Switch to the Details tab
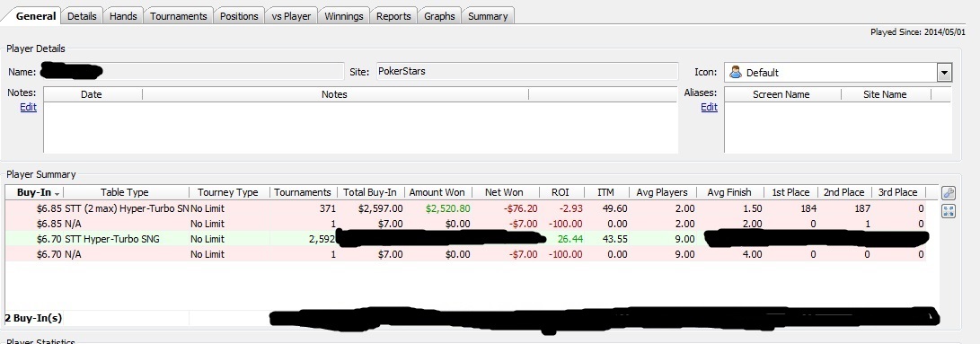This screenshot has width=980, height=344. [82, 16]
